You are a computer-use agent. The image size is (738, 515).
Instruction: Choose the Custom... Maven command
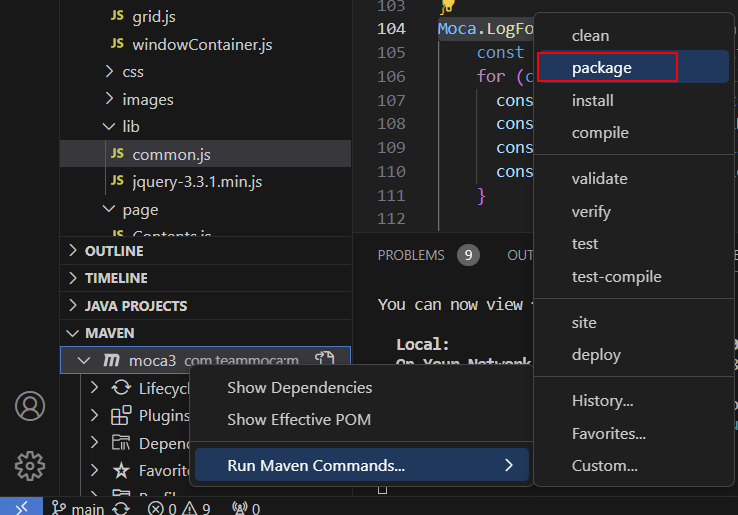pyautogui.click(x=634, y=466)
